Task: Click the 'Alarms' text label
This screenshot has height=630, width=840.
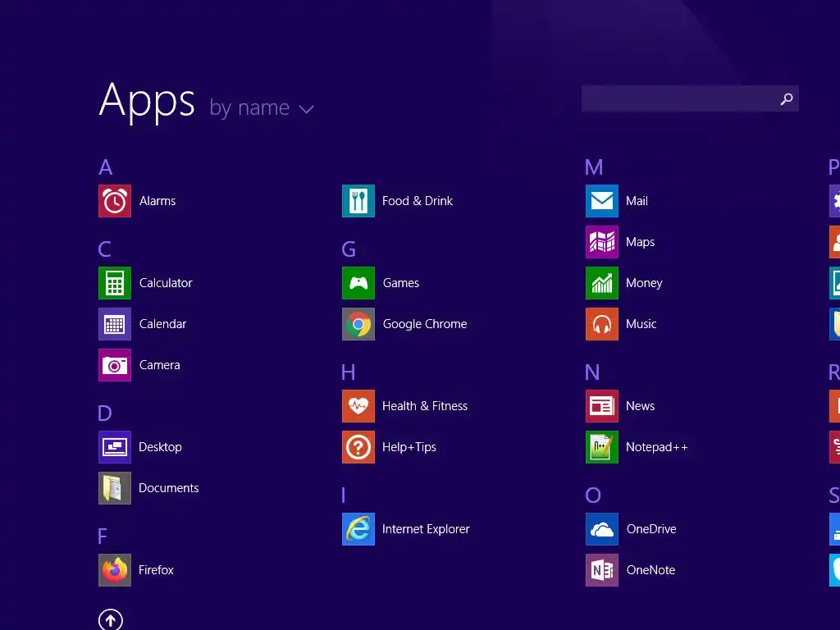Action: tap(157, 201)
